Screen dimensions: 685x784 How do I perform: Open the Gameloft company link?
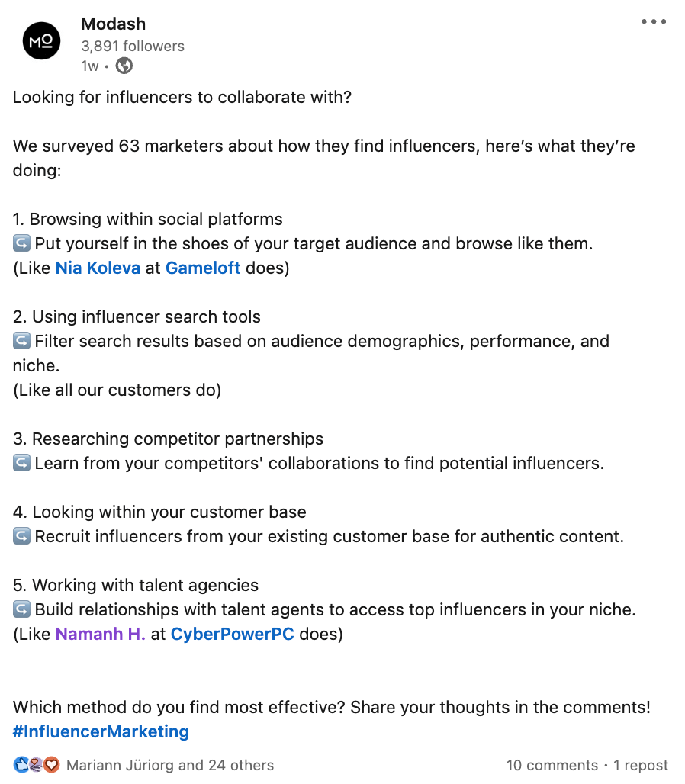tap(203, 268)
